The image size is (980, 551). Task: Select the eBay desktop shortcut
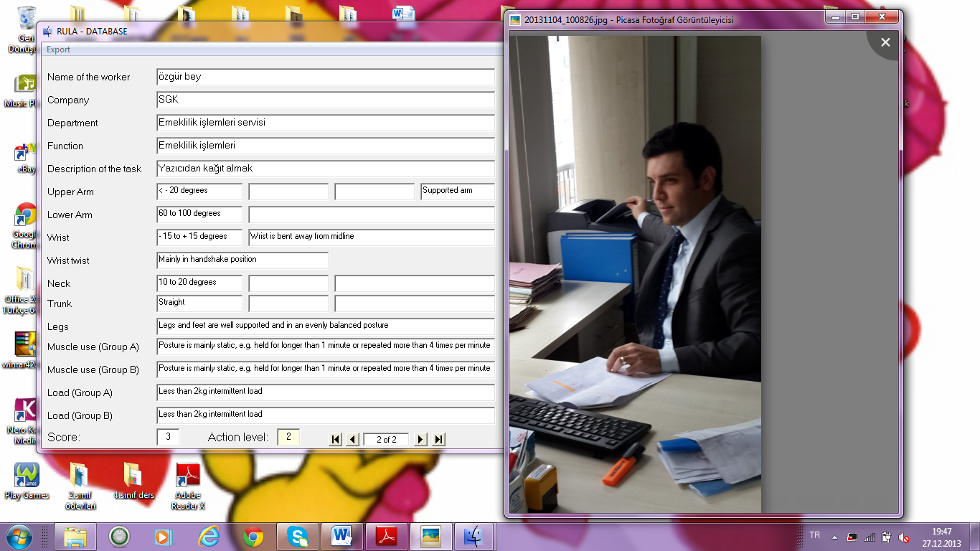click(x=26, y=158)
